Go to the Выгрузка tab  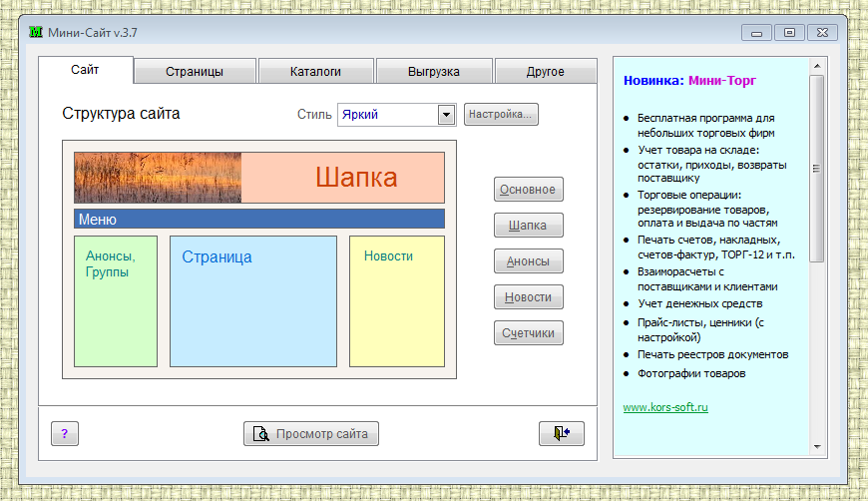434,72
